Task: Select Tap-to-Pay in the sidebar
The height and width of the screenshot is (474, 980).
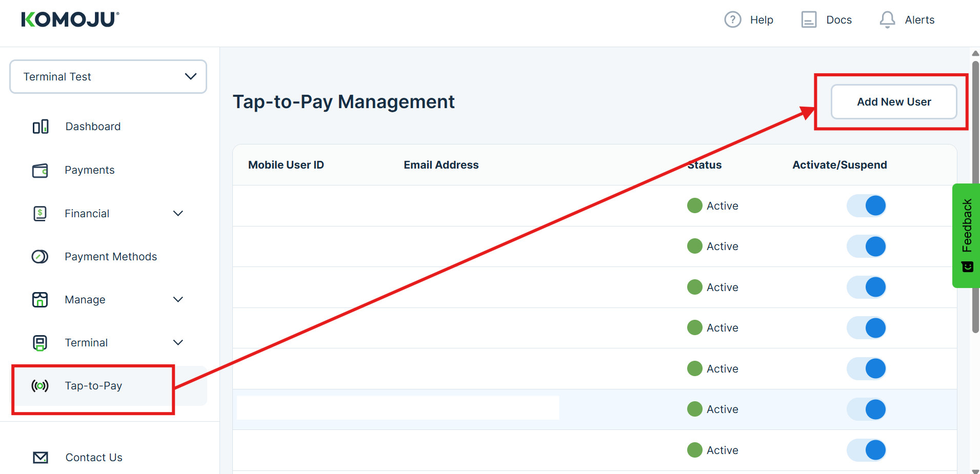Action: [93, 386]
